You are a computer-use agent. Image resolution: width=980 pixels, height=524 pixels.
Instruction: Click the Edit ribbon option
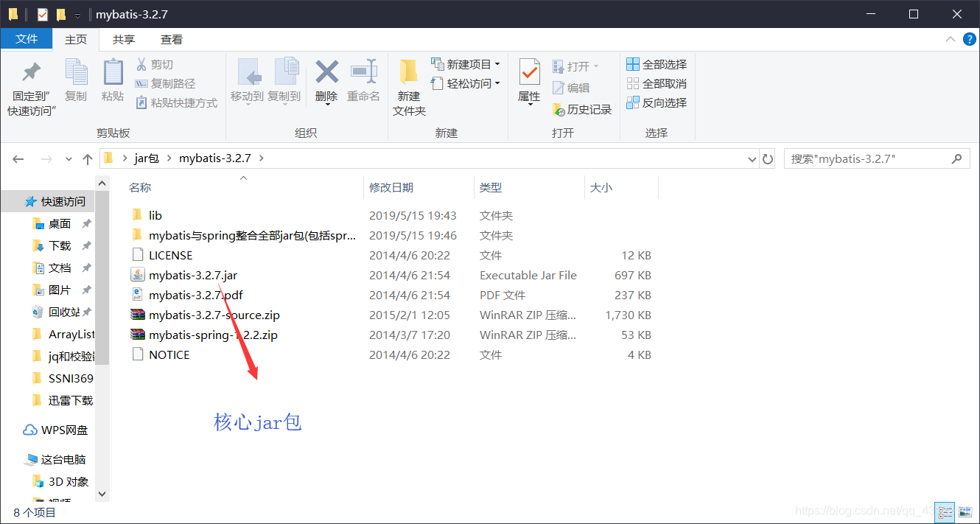pos(571,88)
